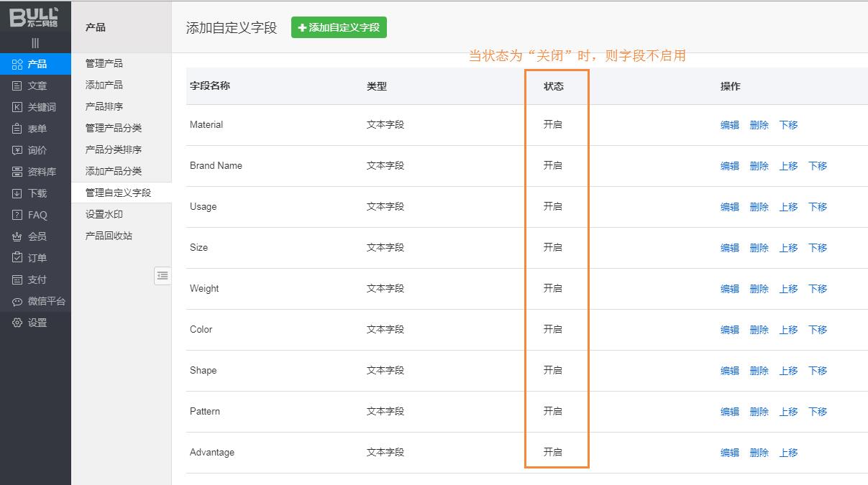Select 设置水印 in the product submenu
Screen dimensions: 868x485
click(x=104, y=214)
